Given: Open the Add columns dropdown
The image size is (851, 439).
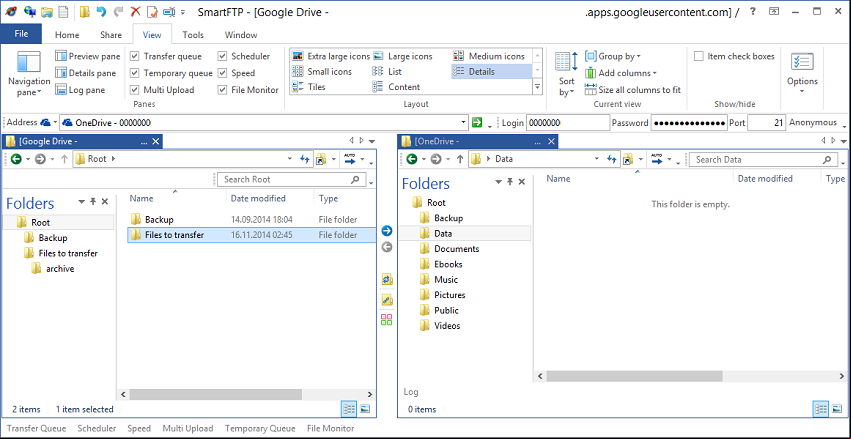Looking at the screenshot, I should [x=621, y=73].
